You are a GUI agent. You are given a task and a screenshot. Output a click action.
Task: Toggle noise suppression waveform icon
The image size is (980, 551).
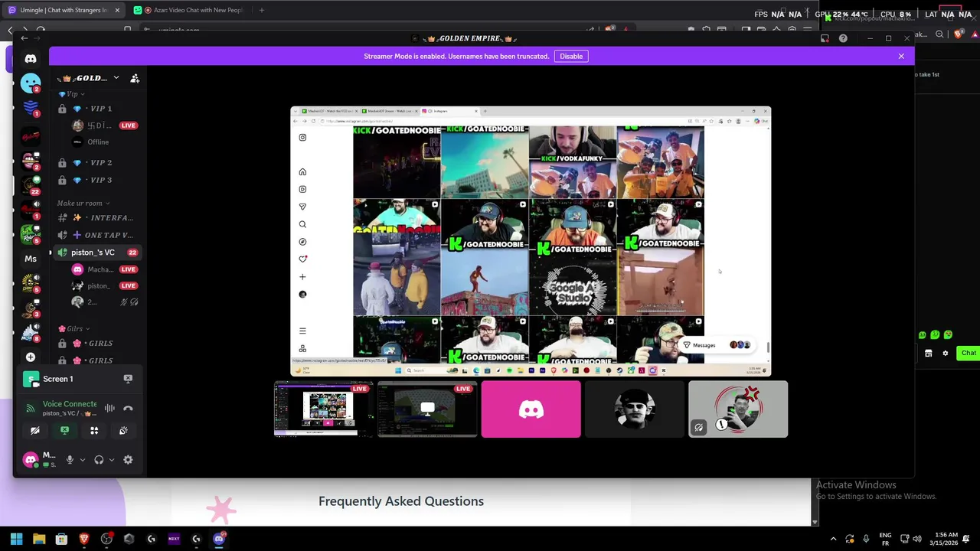click(x=109, y=409)
